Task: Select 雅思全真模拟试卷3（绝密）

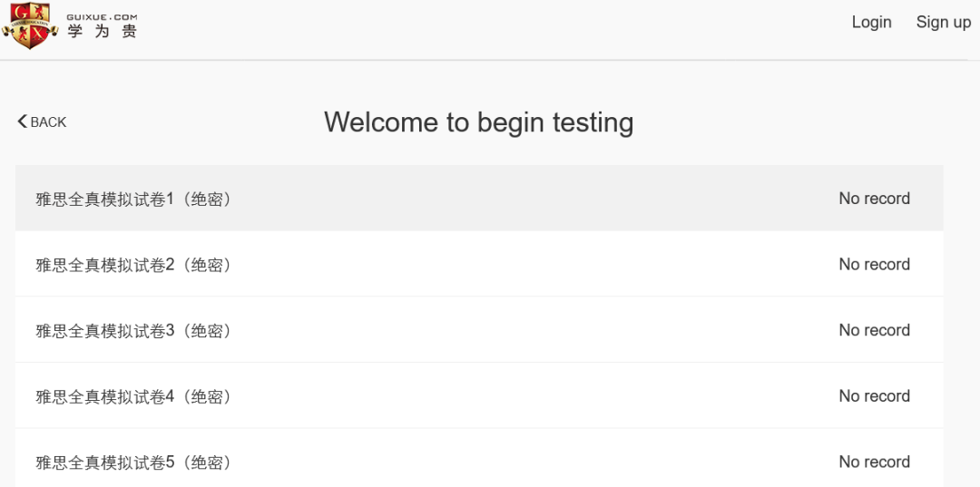Action: pos(479,330)
